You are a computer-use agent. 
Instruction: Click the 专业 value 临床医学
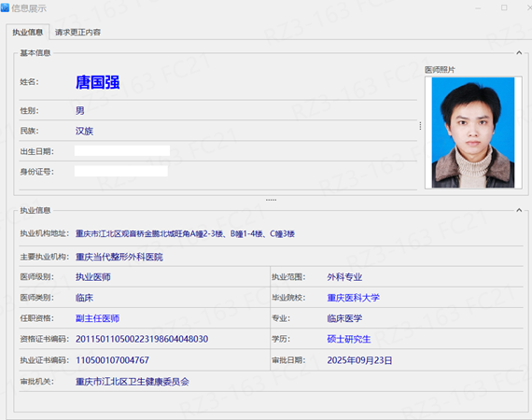pos(344,318)
